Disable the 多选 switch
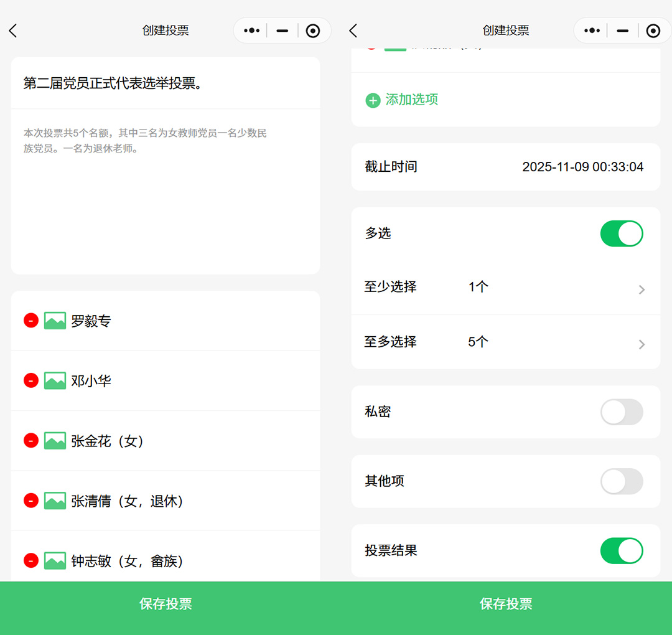 (x=621, y=233)
